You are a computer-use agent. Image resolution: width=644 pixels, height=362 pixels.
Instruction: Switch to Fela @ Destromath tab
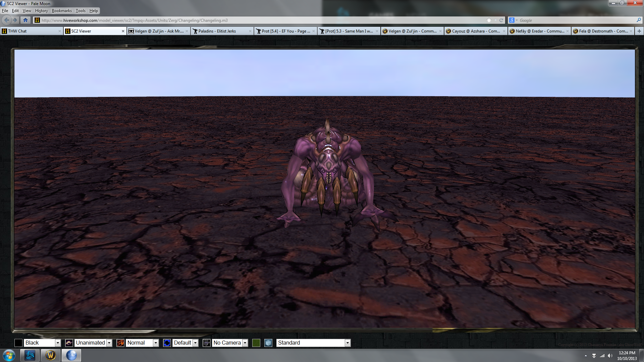click(603, 31)
